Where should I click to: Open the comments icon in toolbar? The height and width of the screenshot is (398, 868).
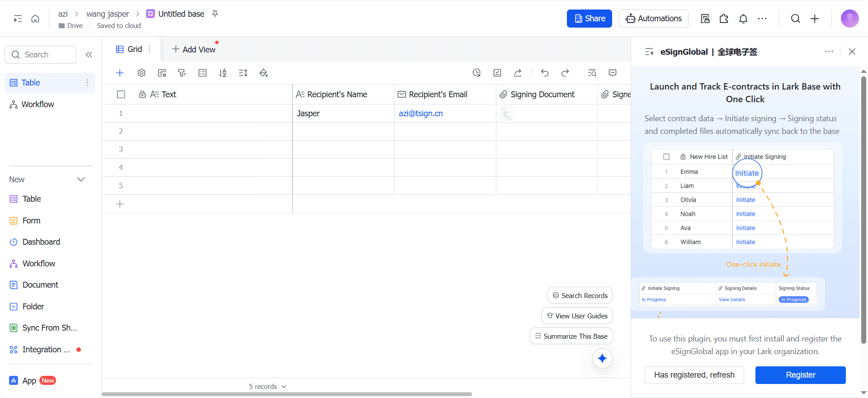click(613, 73)
